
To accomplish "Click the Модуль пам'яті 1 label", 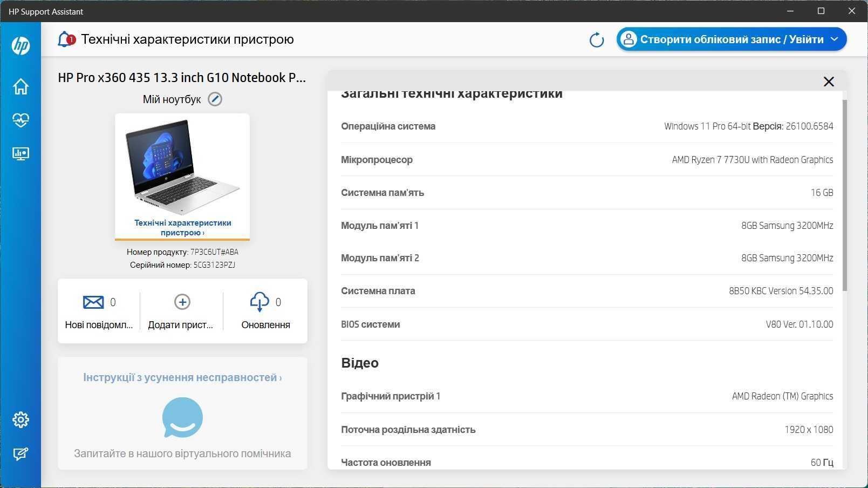I will point(380,226).
